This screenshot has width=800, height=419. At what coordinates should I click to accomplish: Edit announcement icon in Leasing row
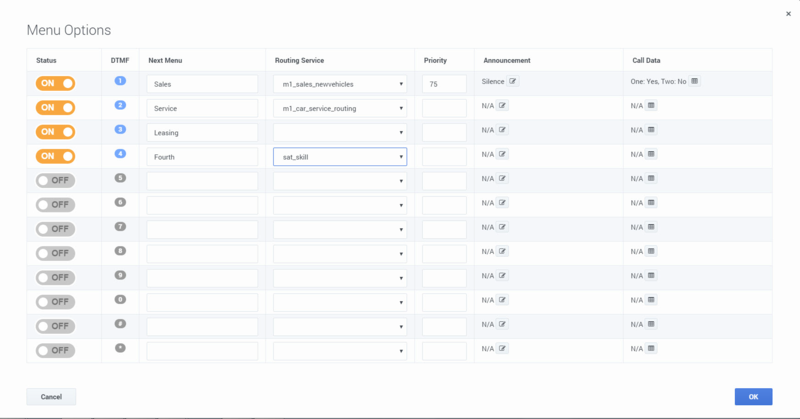503,130
